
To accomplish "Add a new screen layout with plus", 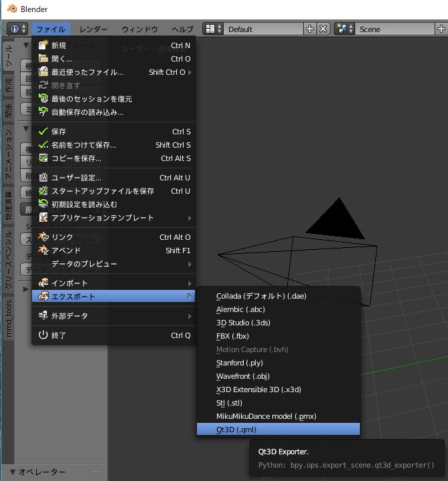I will click(x=310, y=29).
